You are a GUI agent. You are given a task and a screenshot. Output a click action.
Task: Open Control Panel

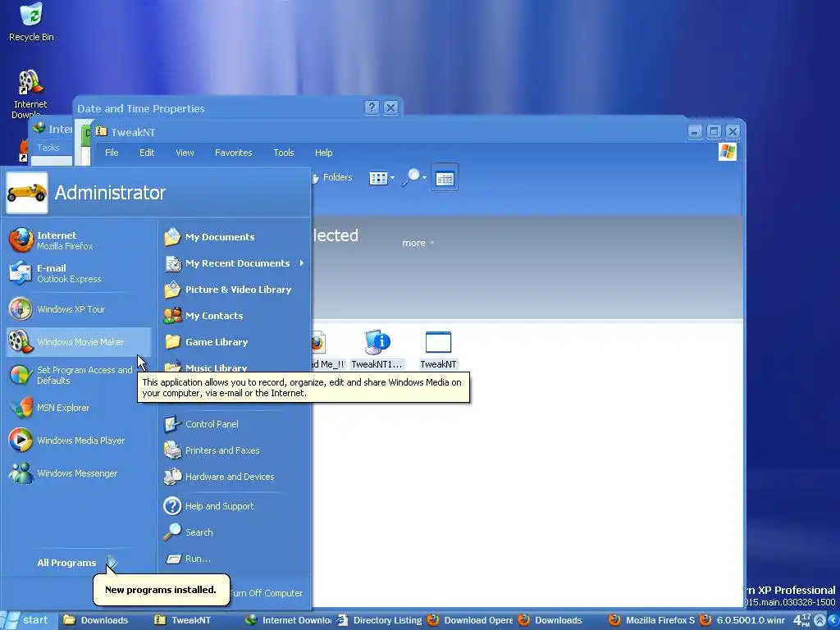[234, 424]
